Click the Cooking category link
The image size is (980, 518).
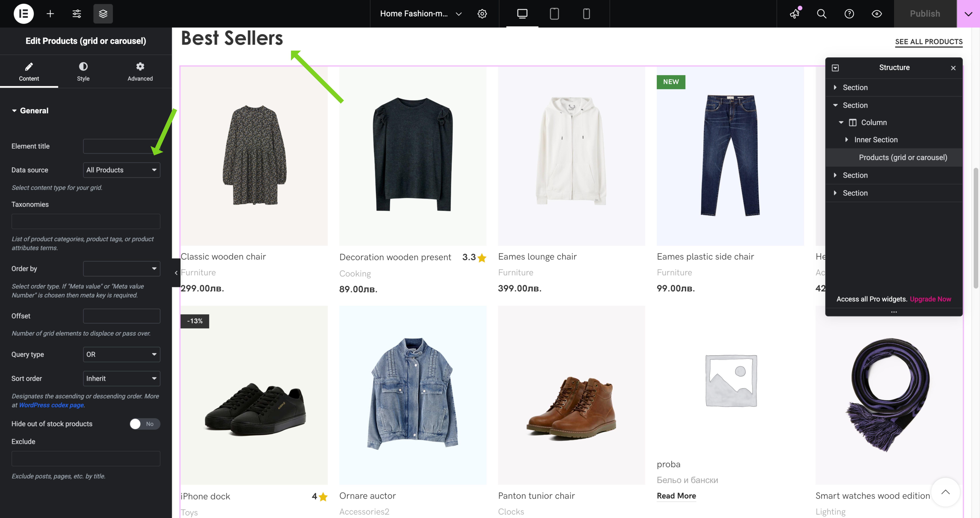[x=355, y=274]
